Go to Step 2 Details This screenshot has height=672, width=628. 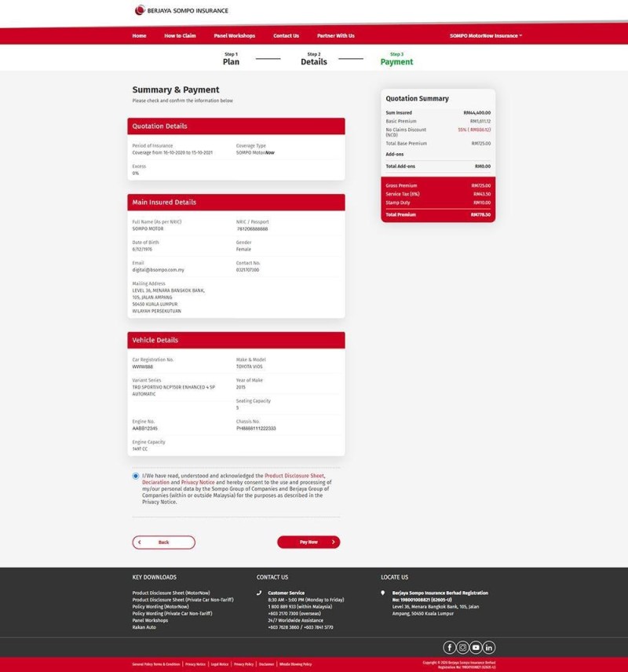(x=314, y=59)
